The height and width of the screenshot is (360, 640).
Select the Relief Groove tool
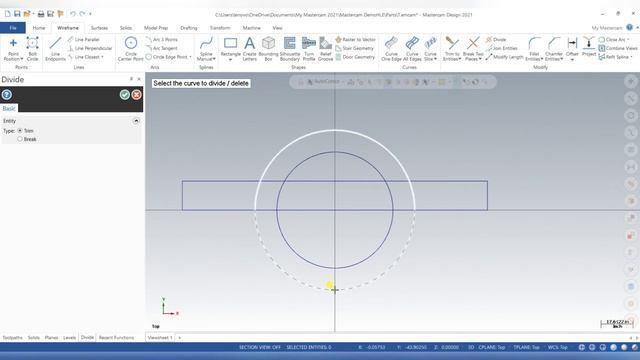point(325,49)
